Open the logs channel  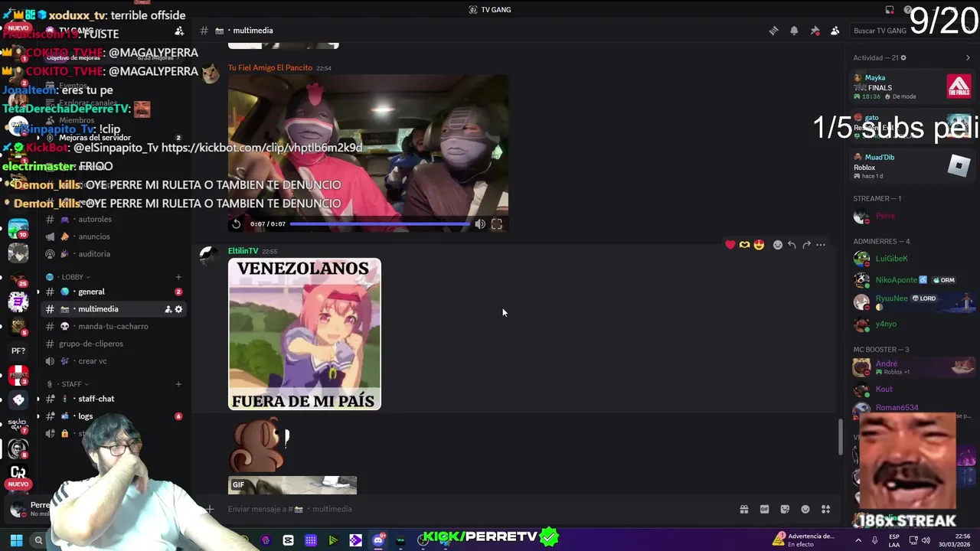(x=113, y=416)
